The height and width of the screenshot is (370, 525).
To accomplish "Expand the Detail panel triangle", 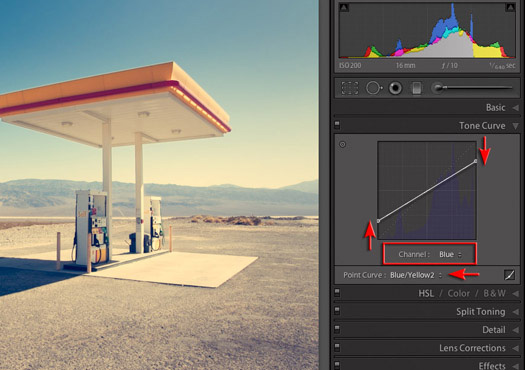I will [515, 330].
